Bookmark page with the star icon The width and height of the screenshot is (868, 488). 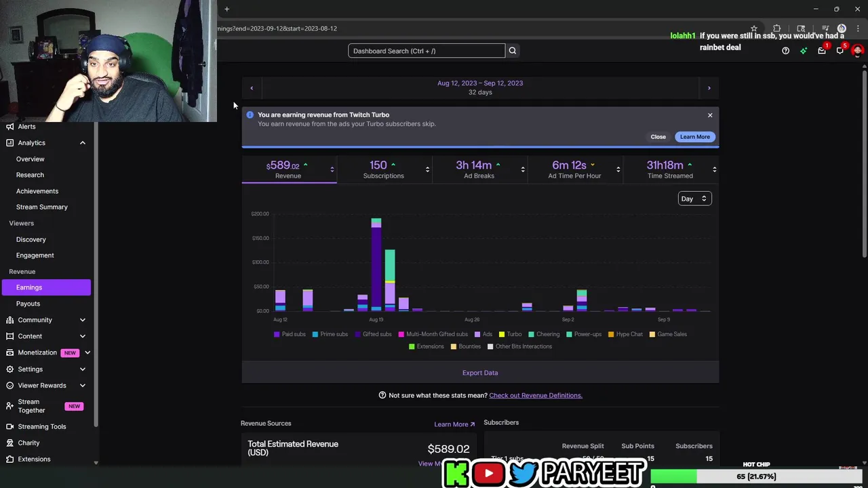753,28
